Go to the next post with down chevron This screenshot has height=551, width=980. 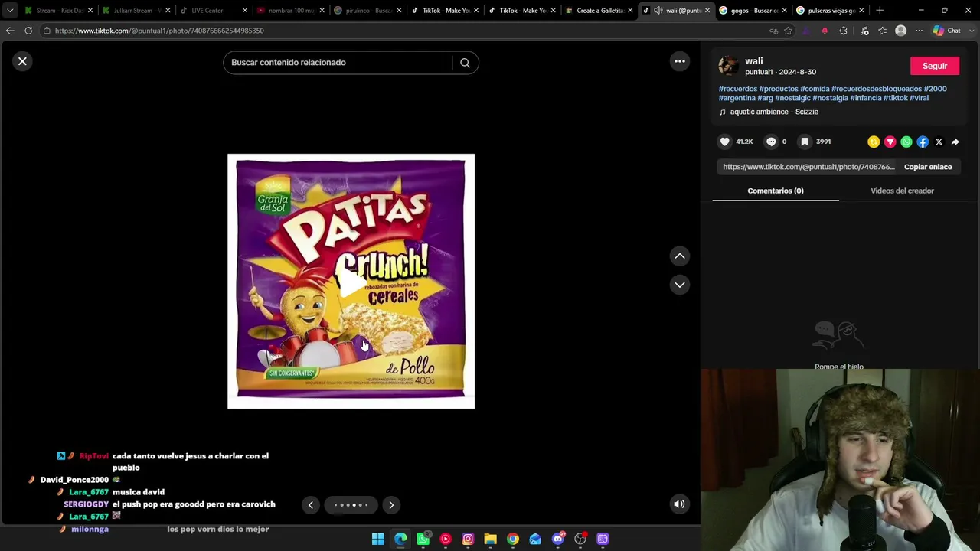tap(680, 285)
